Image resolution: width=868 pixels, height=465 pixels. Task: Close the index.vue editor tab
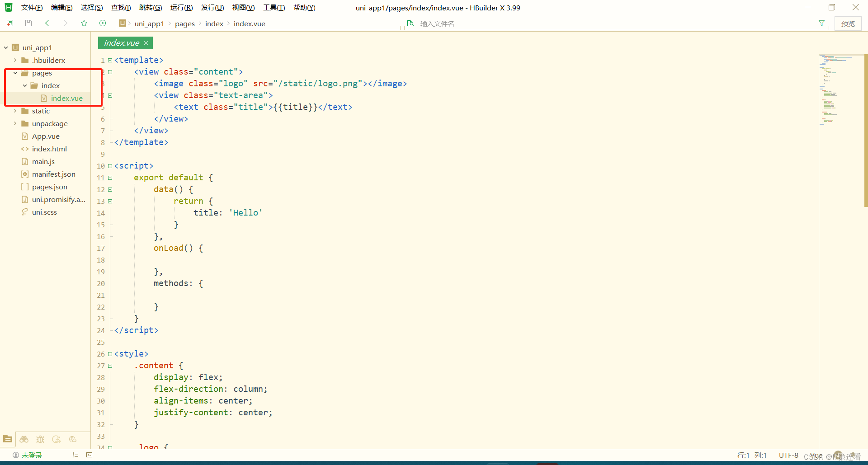(146, 43)
